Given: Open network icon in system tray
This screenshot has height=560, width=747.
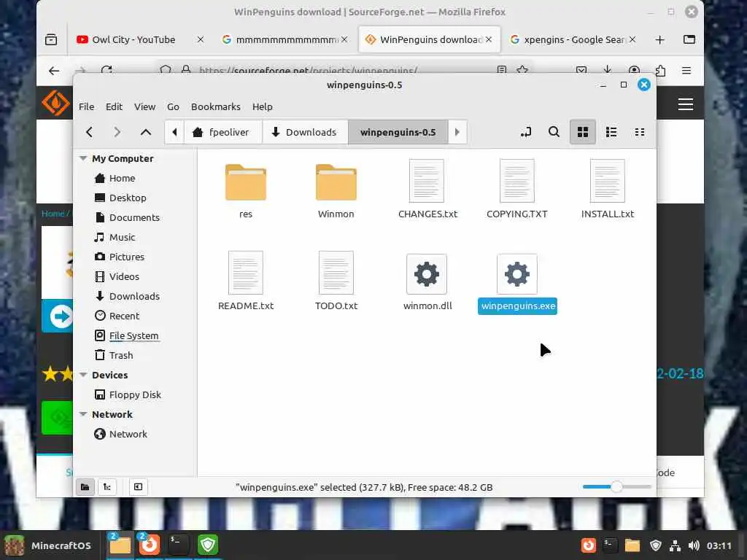Looking at the screenshot, I should [x=675, y=545].
